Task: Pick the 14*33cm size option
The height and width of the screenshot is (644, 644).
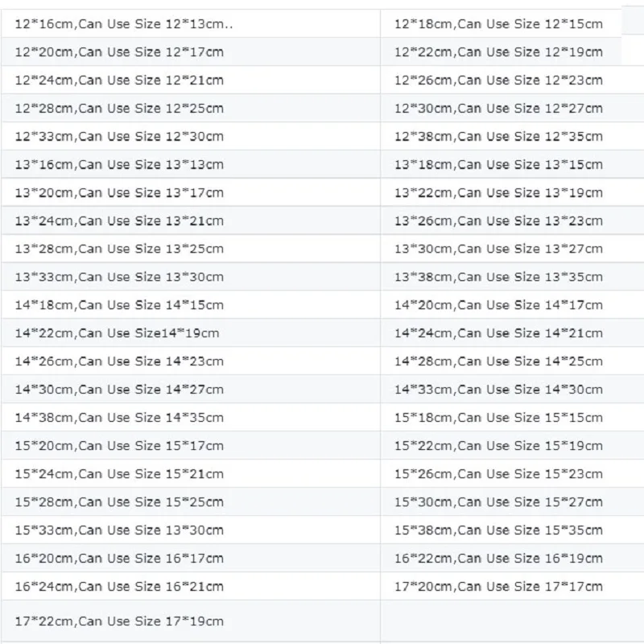Action: click(x=498, y=390)
